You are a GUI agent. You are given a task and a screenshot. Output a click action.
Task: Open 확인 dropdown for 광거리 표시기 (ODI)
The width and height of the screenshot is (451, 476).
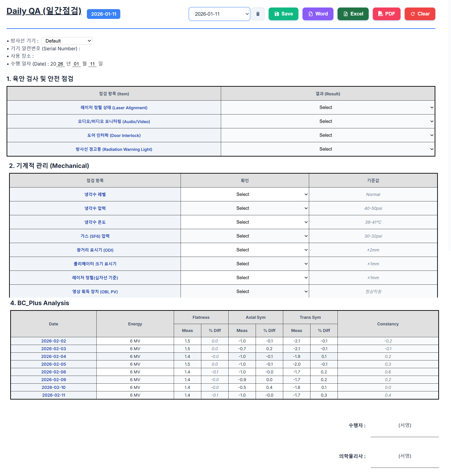[245, 250]
